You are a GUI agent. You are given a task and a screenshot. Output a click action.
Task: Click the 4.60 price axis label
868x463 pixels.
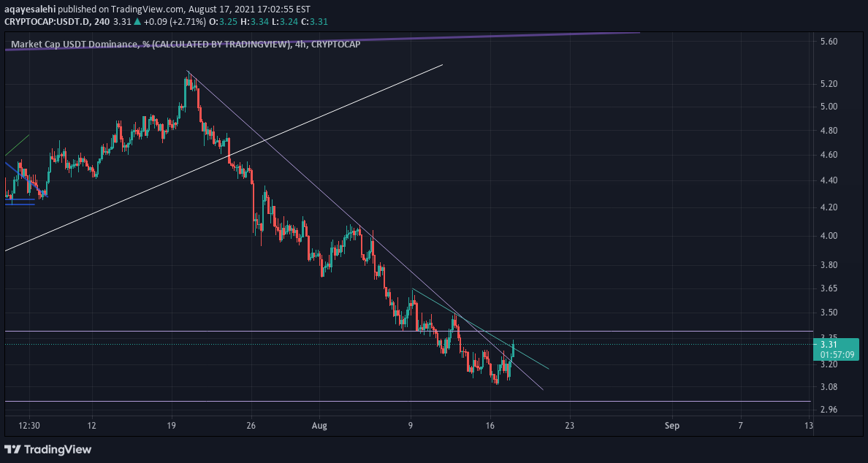[828, 154]
